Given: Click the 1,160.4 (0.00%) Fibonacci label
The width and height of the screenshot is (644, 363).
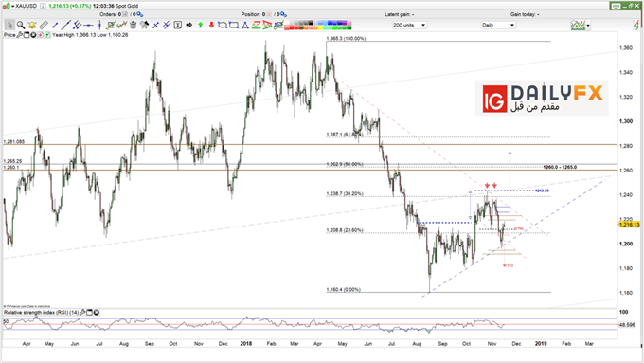Looking at the screenshot, I should (x=344, y=289).
